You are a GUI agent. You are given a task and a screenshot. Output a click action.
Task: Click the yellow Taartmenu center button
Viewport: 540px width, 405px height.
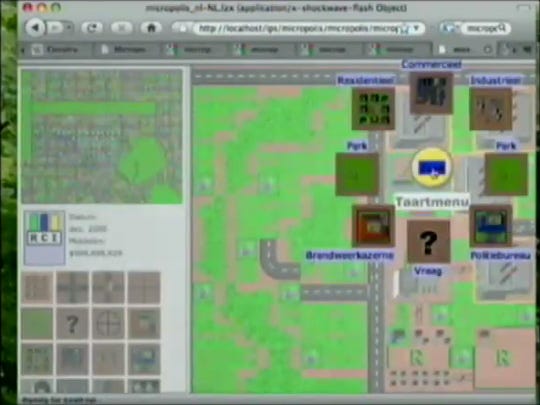click(x=432, y=167)
